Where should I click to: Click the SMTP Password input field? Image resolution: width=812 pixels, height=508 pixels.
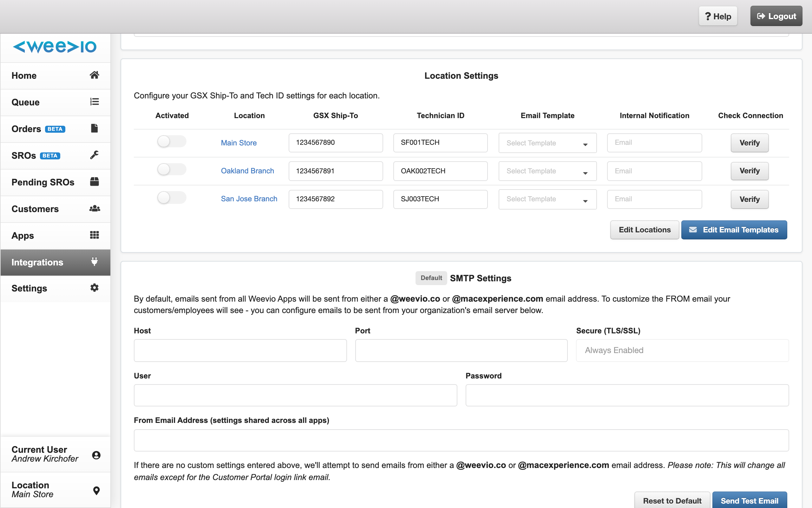click(x=627, y=395)
